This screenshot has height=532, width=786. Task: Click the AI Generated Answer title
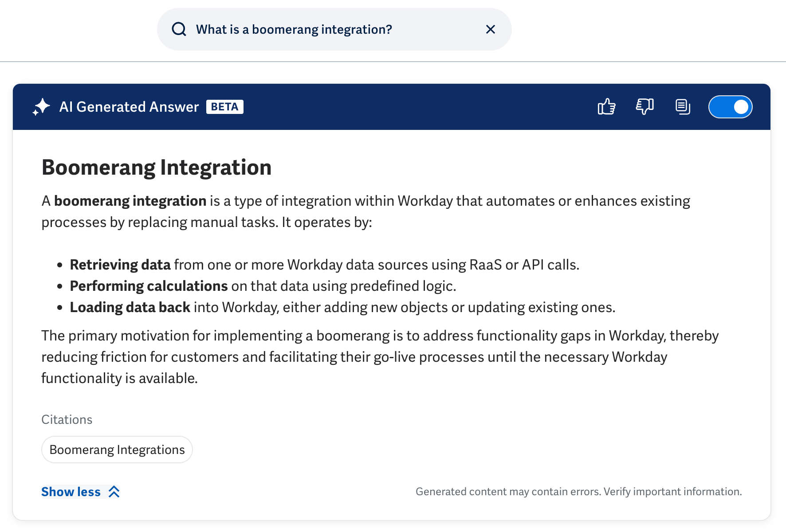[129, 107]
